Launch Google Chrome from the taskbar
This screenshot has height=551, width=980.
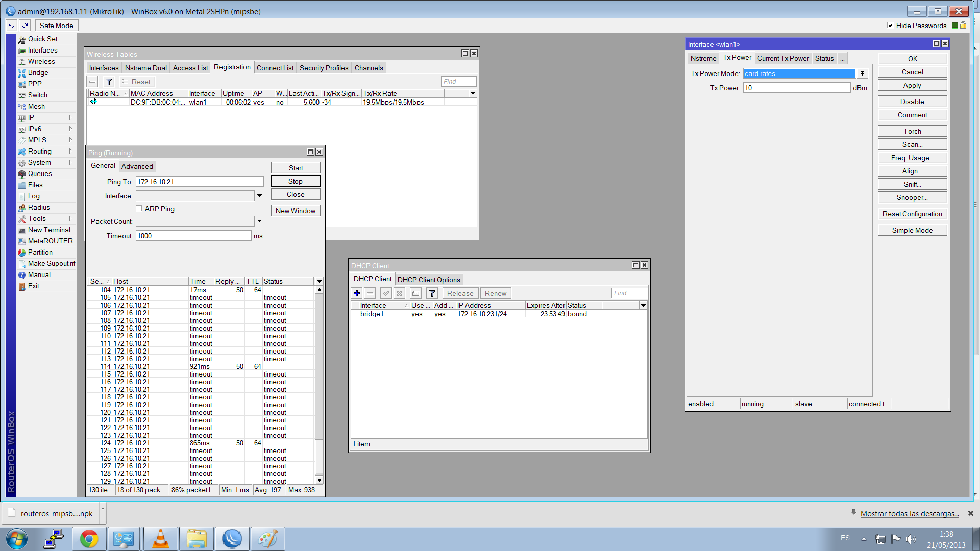[89, 539]
